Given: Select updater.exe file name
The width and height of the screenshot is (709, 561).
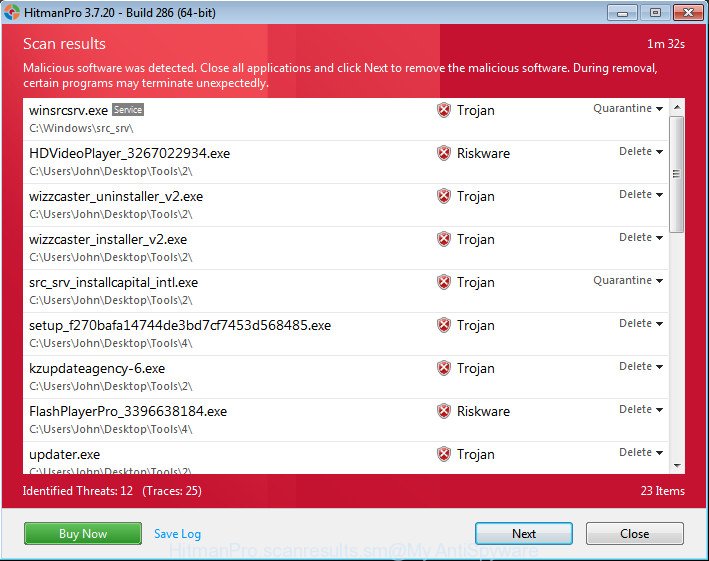Looking at the screenshot, I should [64, 454].
